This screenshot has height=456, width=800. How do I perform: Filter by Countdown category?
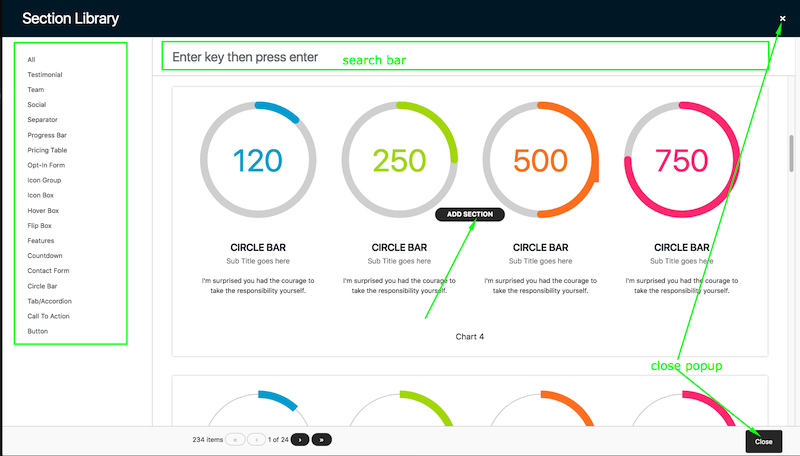pyautogui.click(x=45, y=256)
